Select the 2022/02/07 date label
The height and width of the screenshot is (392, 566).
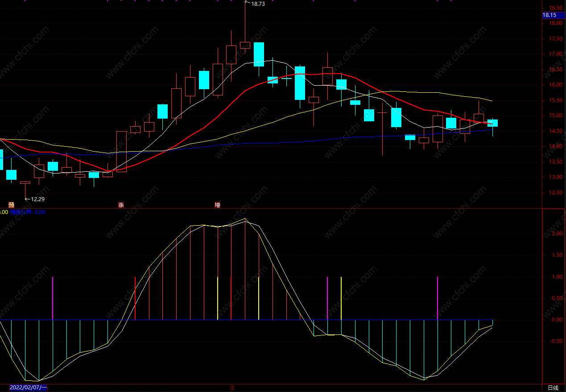[29, 388]
